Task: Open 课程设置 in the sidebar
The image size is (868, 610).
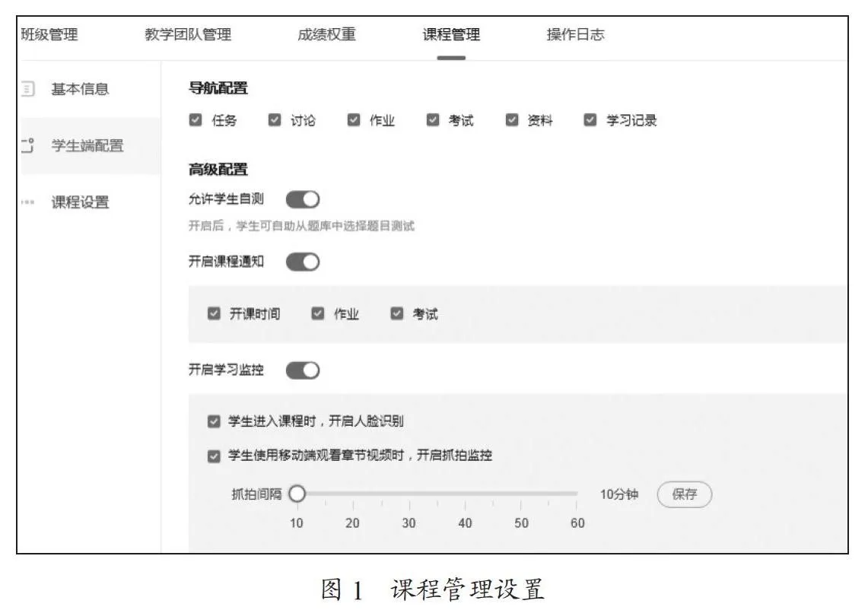Action: [x=81, y=202]
